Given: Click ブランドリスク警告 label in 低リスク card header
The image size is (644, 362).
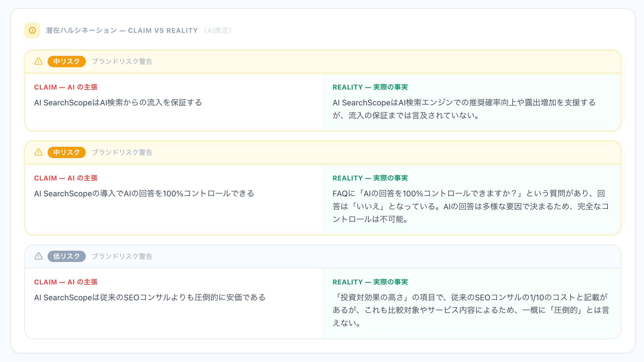Looking at the screenshot, I should (122, 256).
